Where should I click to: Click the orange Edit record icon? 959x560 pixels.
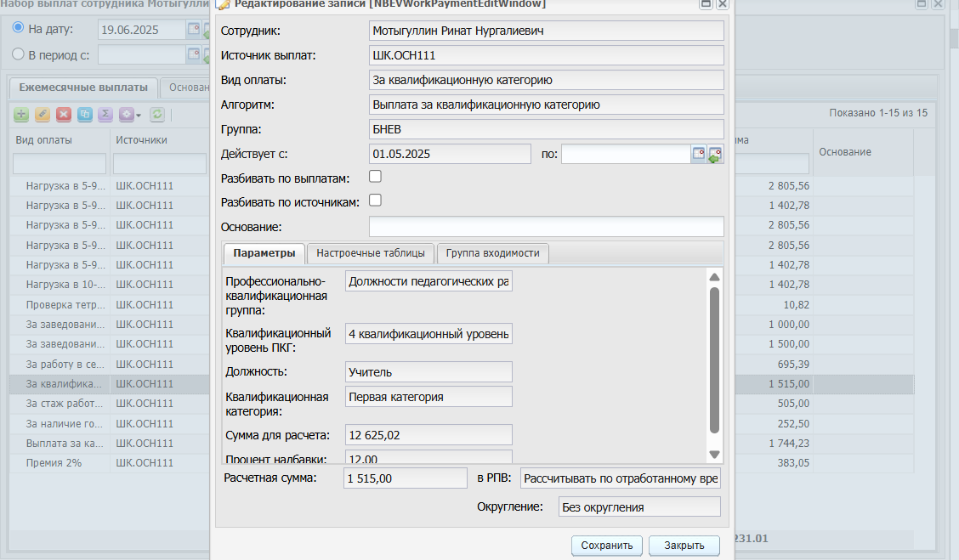(43, 115)
